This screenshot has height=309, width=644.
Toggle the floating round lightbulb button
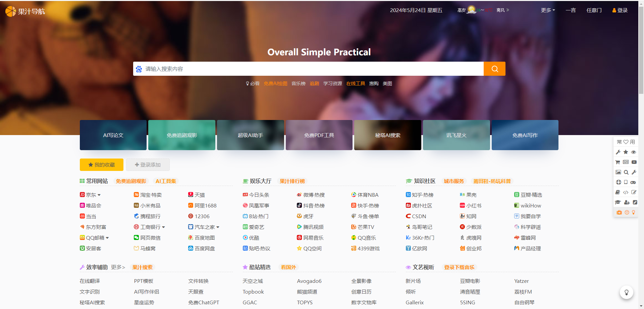[x=626, y=292]
